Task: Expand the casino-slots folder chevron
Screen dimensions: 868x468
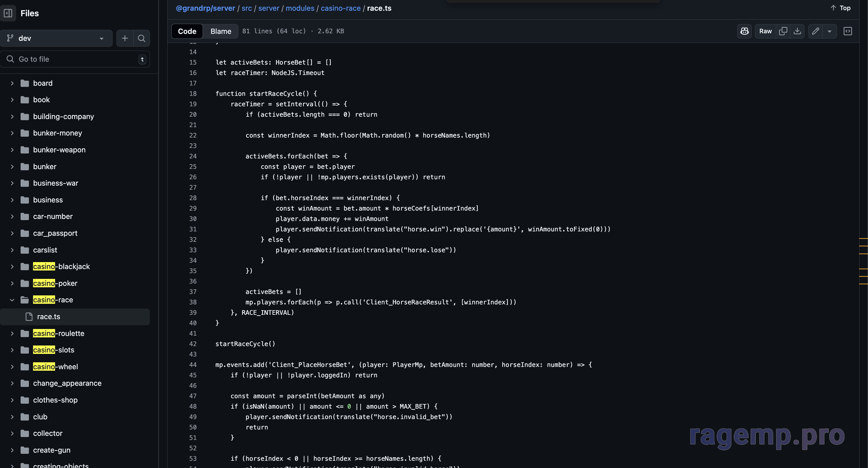Action: (x=12, y=350)
